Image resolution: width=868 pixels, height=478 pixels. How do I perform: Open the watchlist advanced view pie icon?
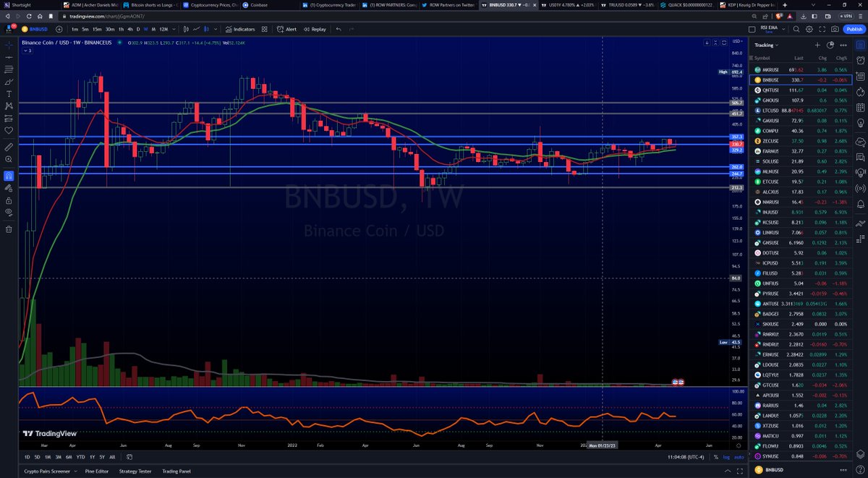point(829,45)
